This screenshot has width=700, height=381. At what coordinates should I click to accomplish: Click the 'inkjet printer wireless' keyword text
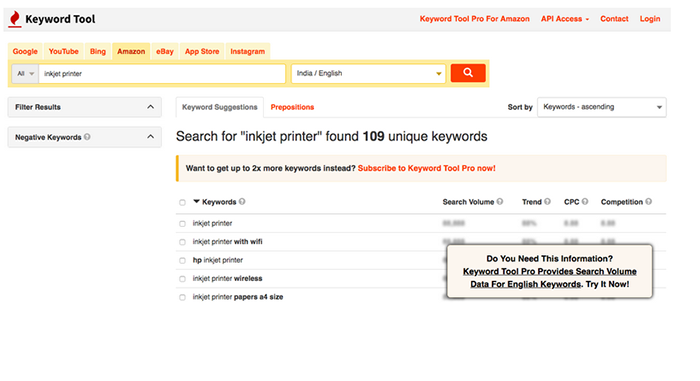click(227, 278)
